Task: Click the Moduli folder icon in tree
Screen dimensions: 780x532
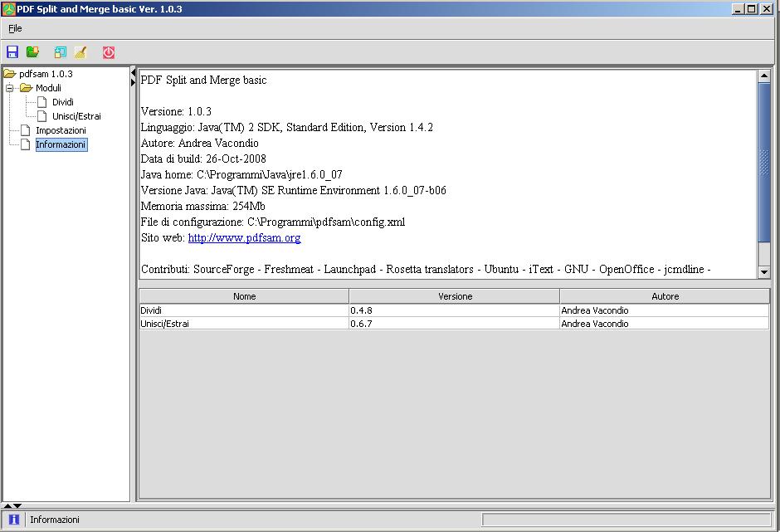Action: 27,88
